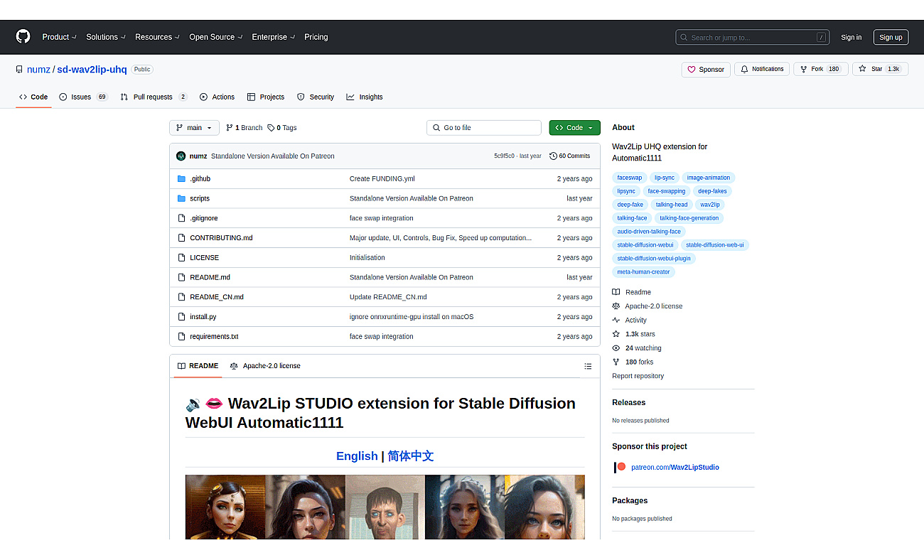Click the wav2lip topic tag

(x=710, y=205)
